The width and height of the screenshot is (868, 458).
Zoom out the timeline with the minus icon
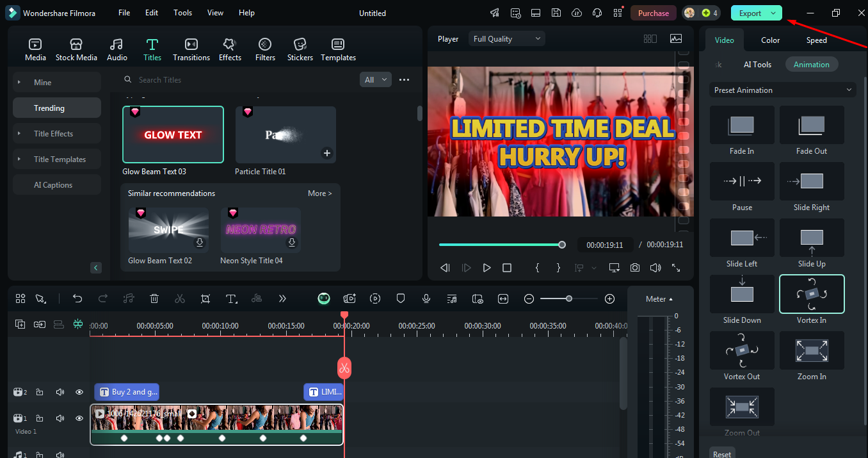(x=529, y=299)
